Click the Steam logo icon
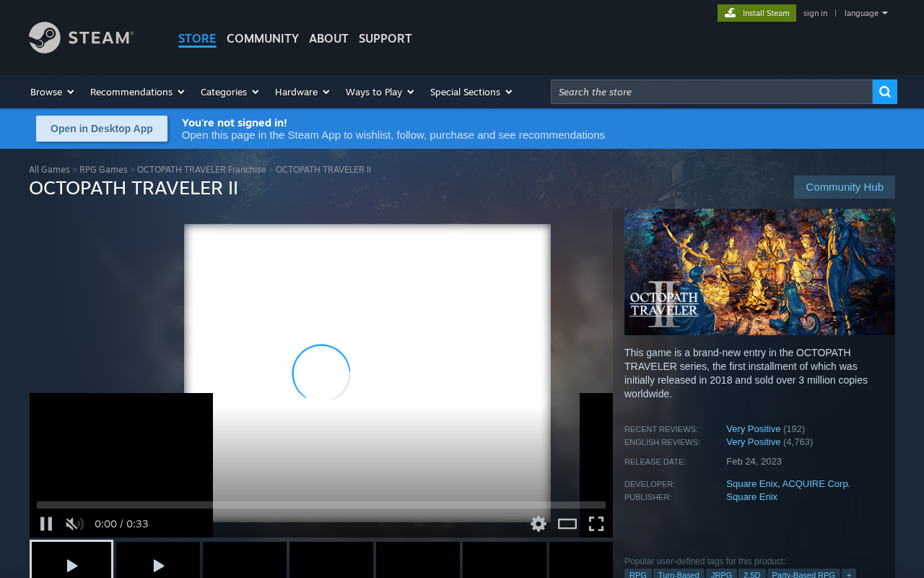Screen dimensions: 924x578 tap(81, 38)
